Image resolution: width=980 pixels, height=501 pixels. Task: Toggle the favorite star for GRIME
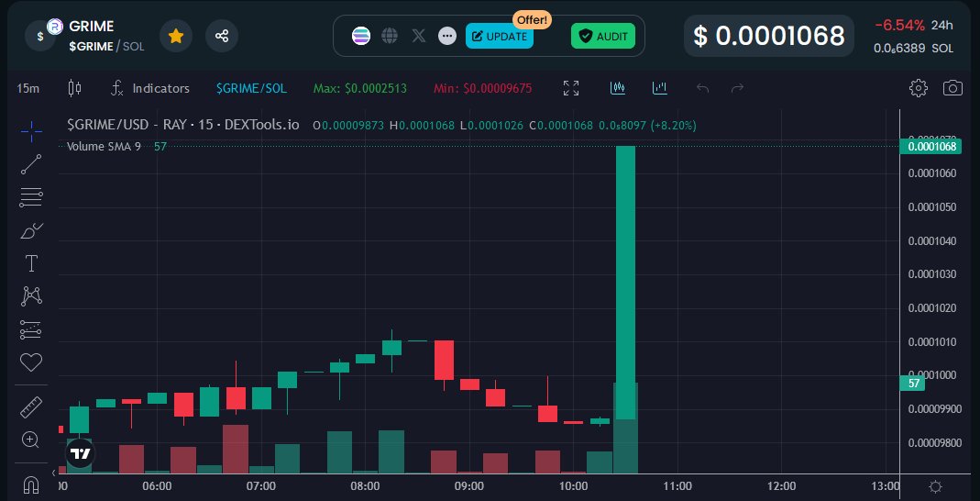[x=176, y=37]
